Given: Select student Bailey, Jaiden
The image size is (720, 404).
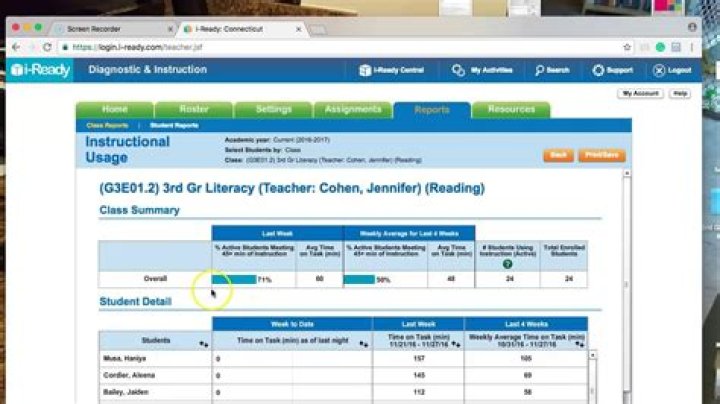Looking at the screenshot, I should [x=125, y=393].
